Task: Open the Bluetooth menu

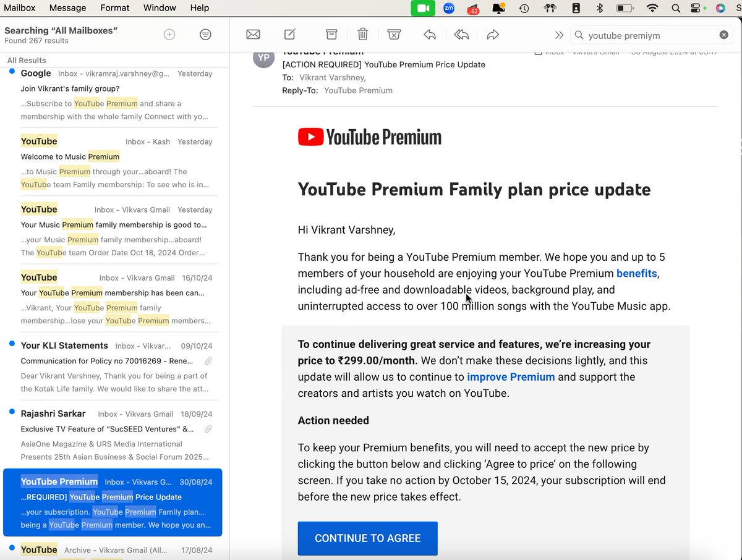Action: click(599, 8)
